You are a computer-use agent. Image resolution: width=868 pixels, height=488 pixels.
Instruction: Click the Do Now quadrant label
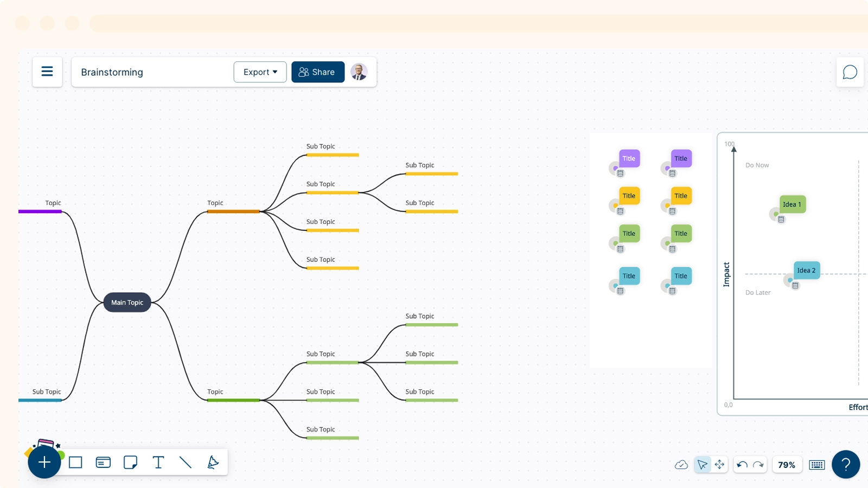tap(757, 165)
